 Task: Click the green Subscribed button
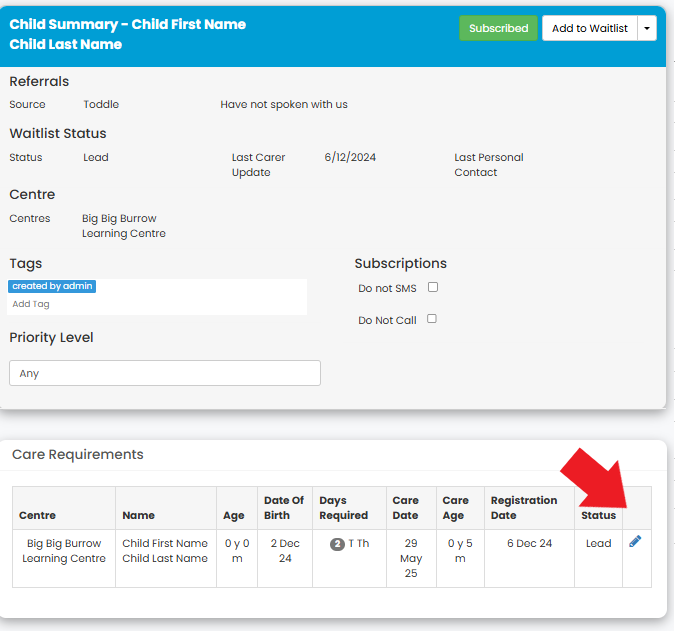tap(499, 28)
